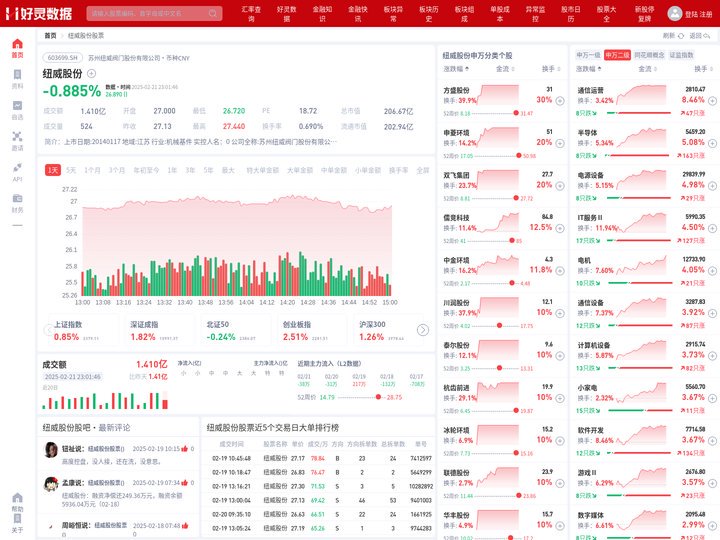The height and width of the screenshot is (540, 720).
Task: Add 通信运营 sector with plus icon
Action: [x=712, y=101]
